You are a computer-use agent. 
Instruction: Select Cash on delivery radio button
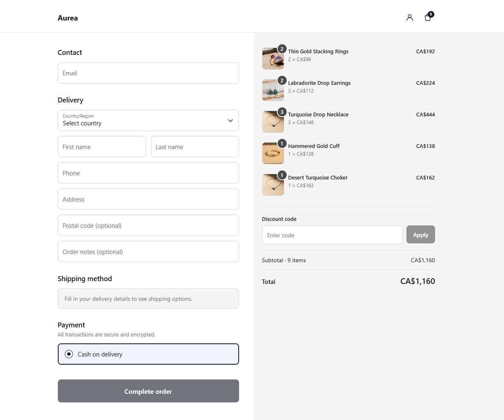69,354
